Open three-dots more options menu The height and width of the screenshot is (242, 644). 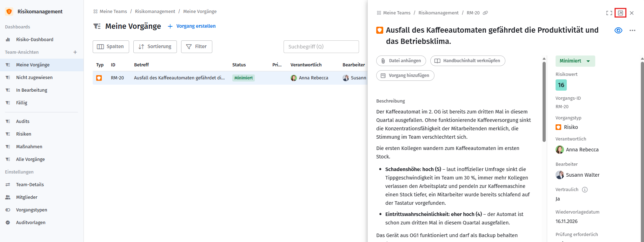[632, 31]
